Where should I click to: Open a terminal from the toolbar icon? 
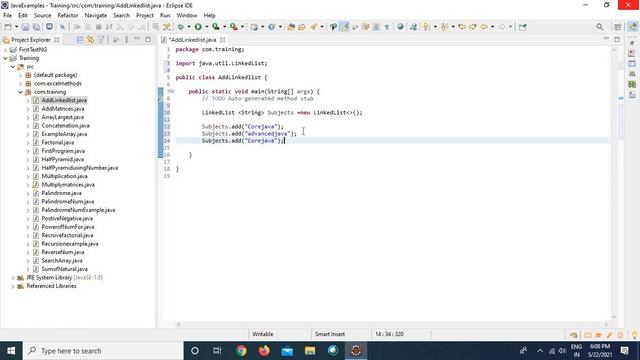pyautogui.click(x=49, y=27)
